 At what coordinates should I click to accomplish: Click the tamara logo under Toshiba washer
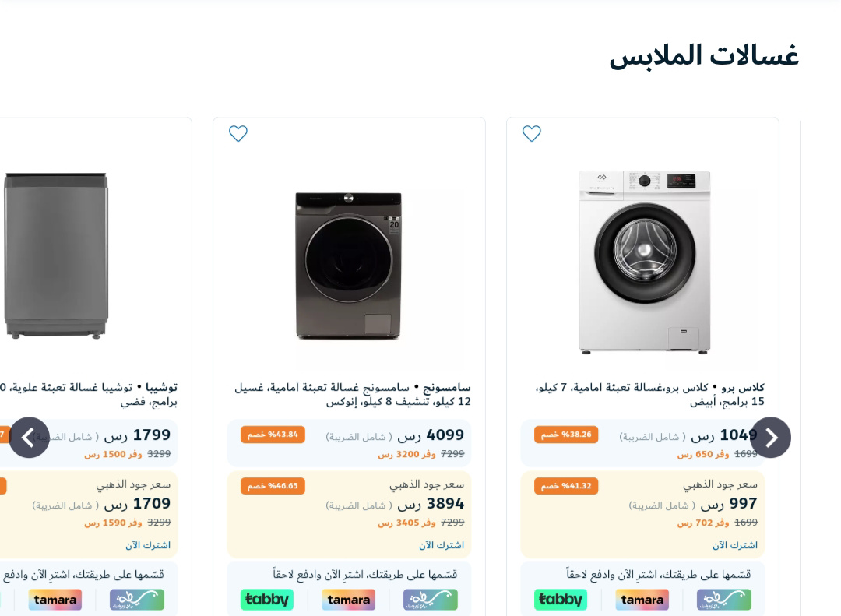tap(55, 600)
